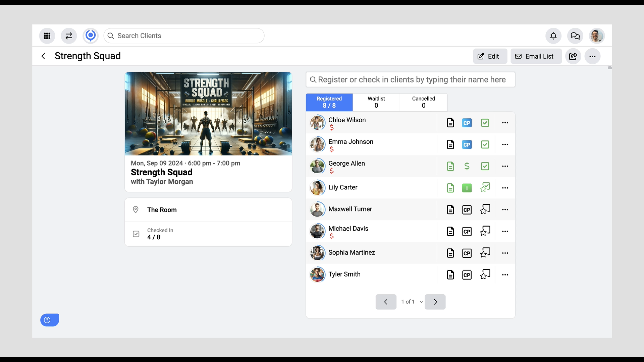Click George Allen's green dollar icon
The width and height of the screenshot is (644, 362).
click(x=467, y=166)
